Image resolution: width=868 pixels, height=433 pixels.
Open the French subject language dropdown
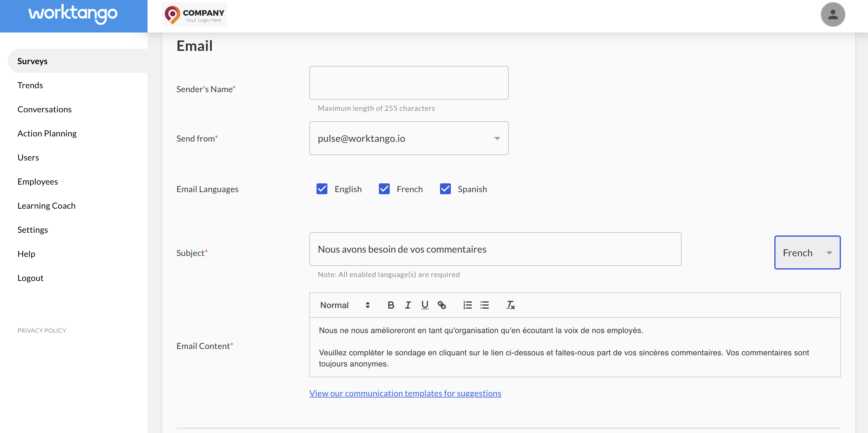(807, 252)
